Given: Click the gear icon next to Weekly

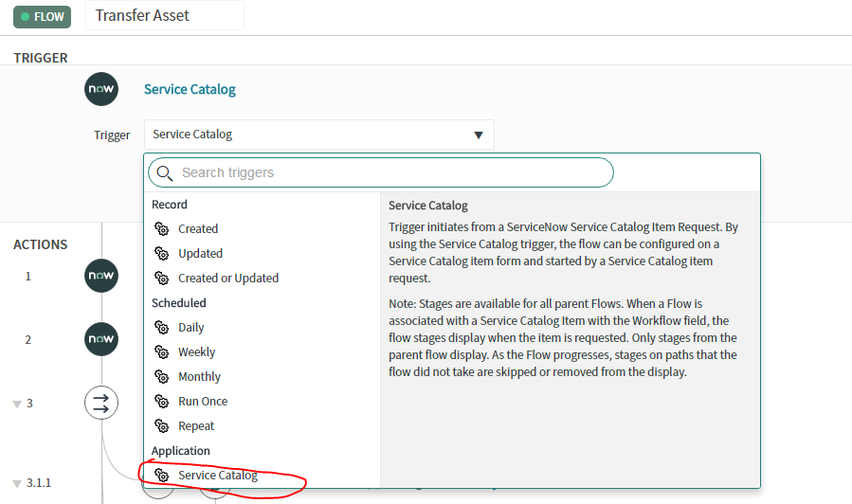Looking at the screenshot, I should [x=161, y=351].
